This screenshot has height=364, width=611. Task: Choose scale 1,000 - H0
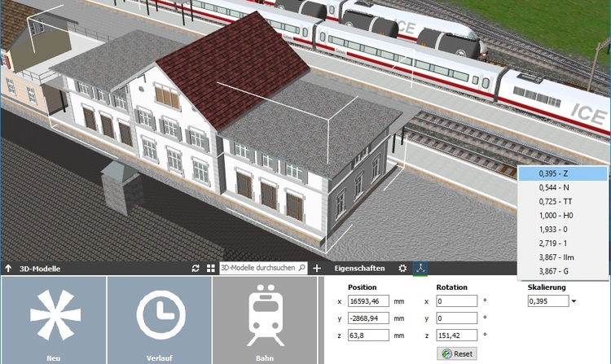click(x=563, y=215)
